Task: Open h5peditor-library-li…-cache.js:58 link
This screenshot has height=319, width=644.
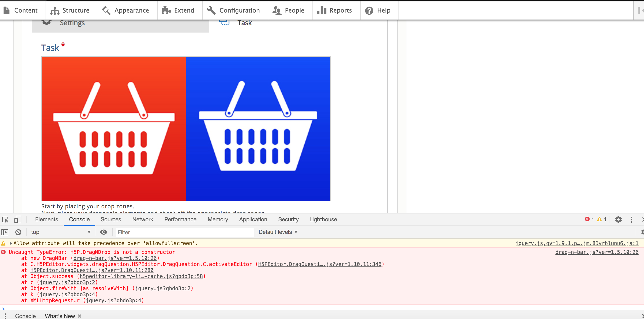Action: click(x=141, y=276)
